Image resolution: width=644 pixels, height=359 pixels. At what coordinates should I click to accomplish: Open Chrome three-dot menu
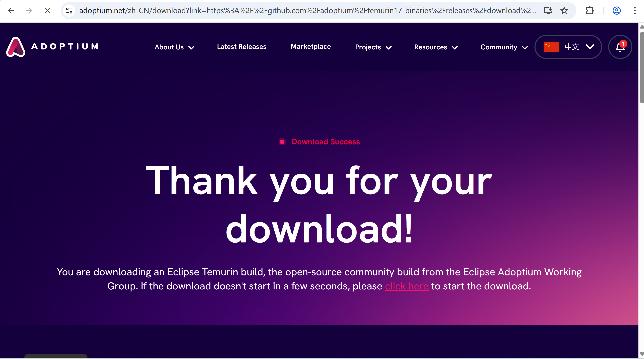point(635,10)
